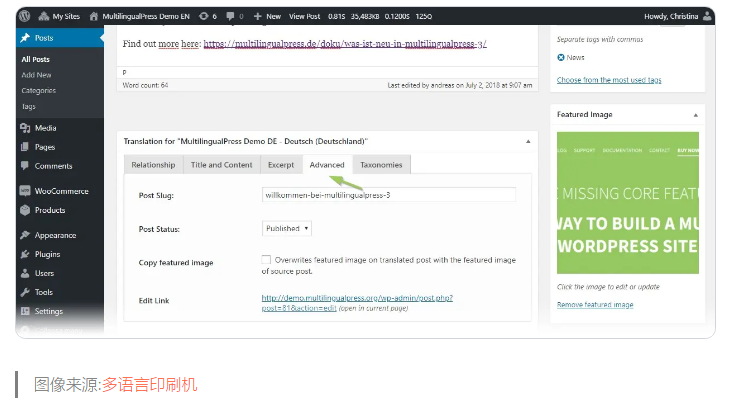The image size is (754, 412).
Task: Click the plus icon next to New
Action: coord(258,16)
